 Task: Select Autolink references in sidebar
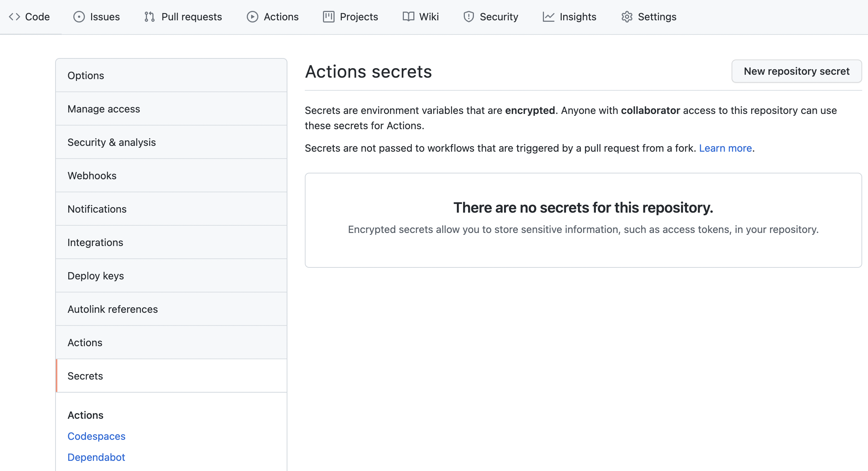(112, 309)
